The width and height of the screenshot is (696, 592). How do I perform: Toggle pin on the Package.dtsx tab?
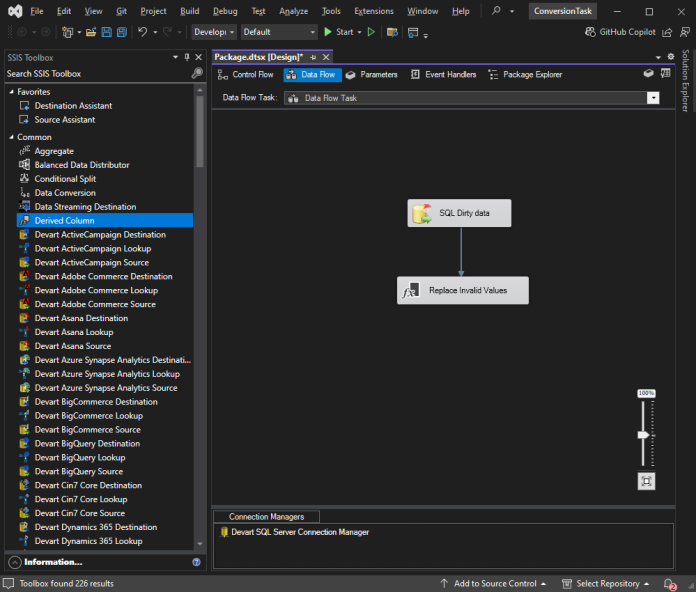313,57
